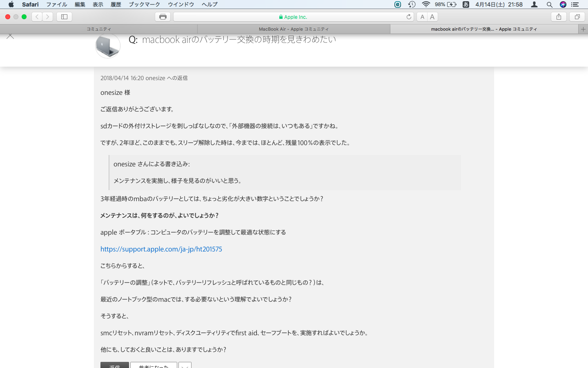Go forward to the next page

click(x=48, y=17)
